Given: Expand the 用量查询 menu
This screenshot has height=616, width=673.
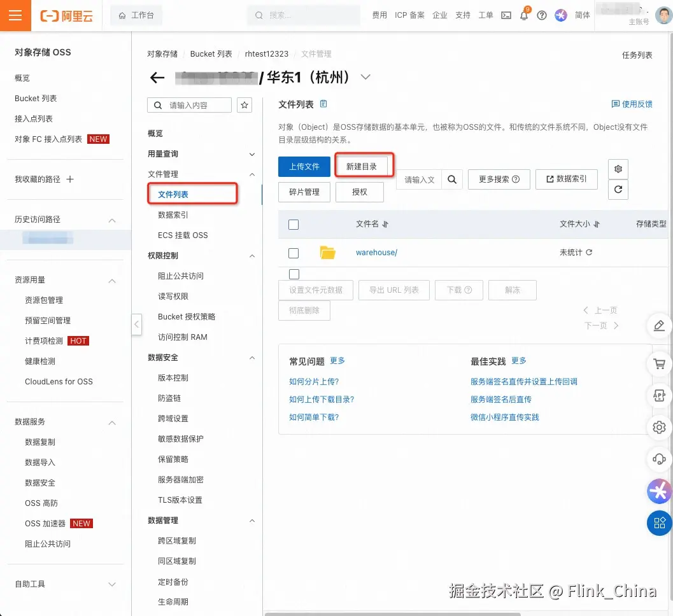Looking at the screenshot, I should point(252,155).
